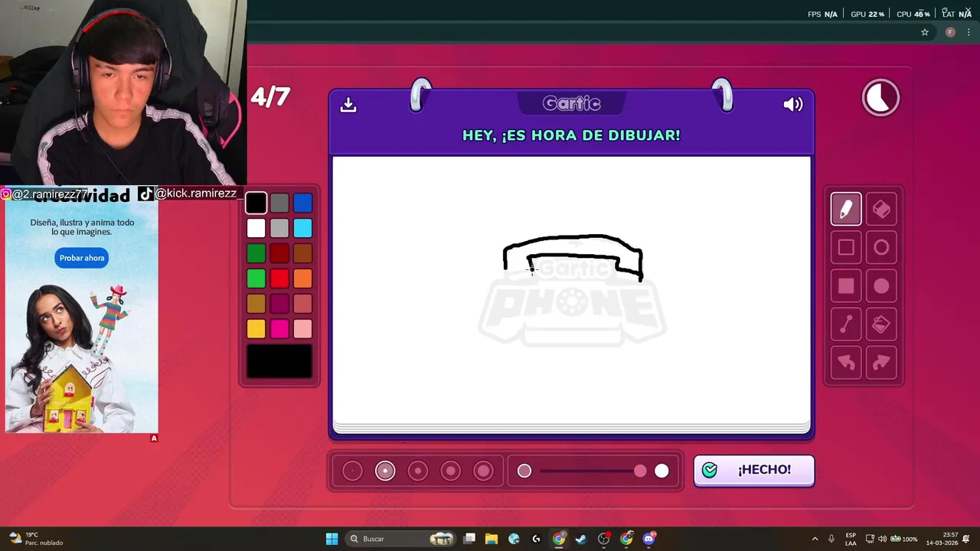The image size is (980, 551).
Task: Pick the dark green color swatch
Action: click(x=256, y=253)
